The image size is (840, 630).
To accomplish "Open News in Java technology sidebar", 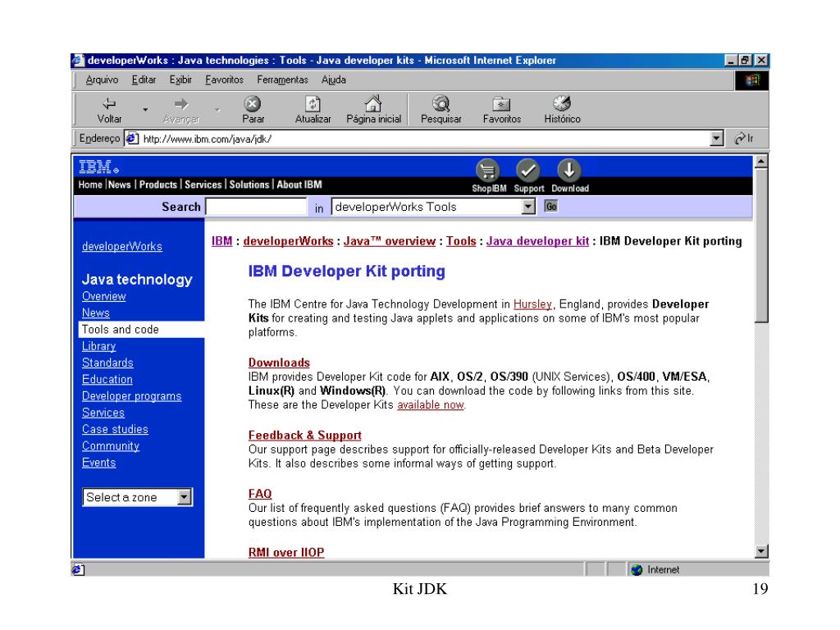I will 96,313.
